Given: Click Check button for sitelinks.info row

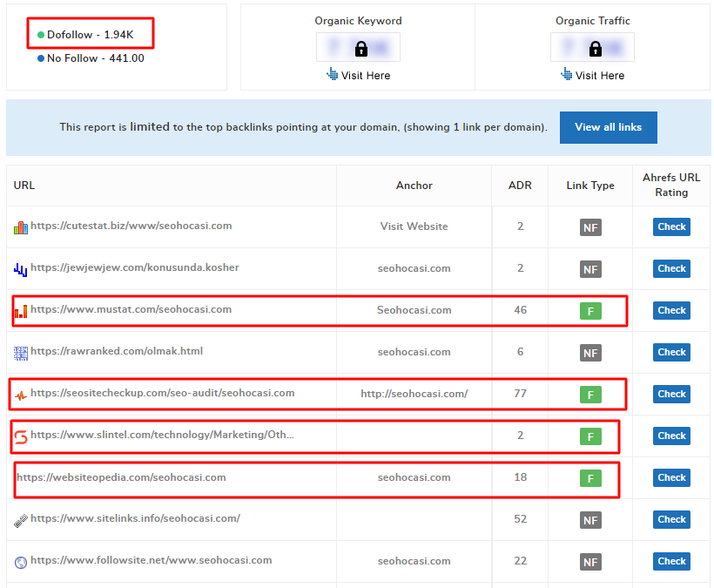Looking at the screenshot, I should click(671, 520).
